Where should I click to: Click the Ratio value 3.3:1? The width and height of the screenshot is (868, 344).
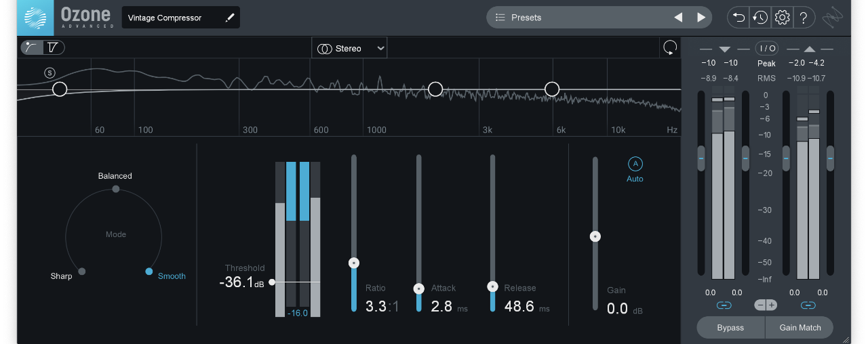382,306
